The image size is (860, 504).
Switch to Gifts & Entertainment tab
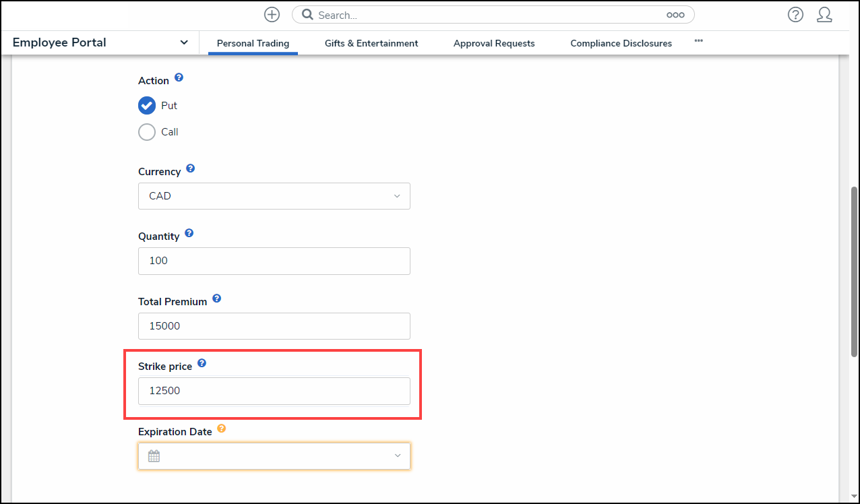click(x=371, y=43)
